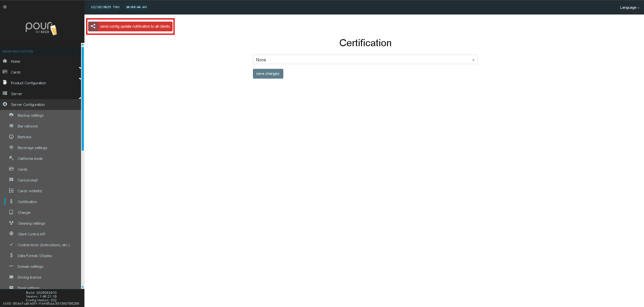Click the Data Format dollar icon
Viewport: 644px width, 307px height.
11,255
